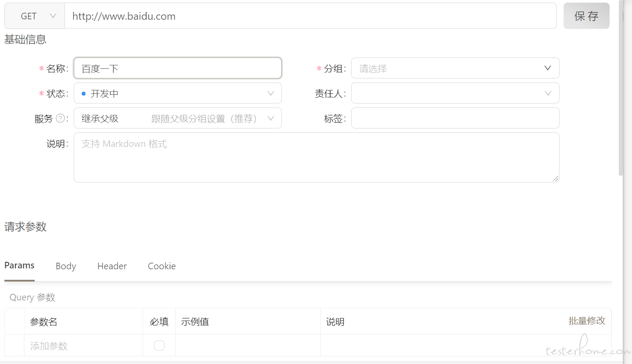Click the 示例值 cell in the parameter row
The width and height of the screenshot is (632, 364).
(x=248, y=346)
